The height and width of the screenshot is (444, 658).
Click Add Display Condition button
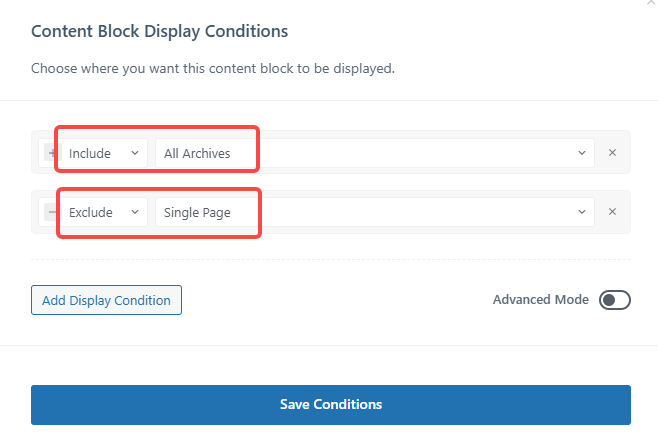coord(106,300)
